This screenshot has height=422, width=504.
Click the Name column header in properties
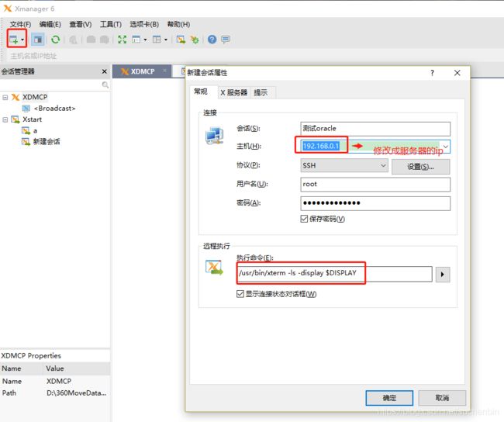(x=21, y=368)
